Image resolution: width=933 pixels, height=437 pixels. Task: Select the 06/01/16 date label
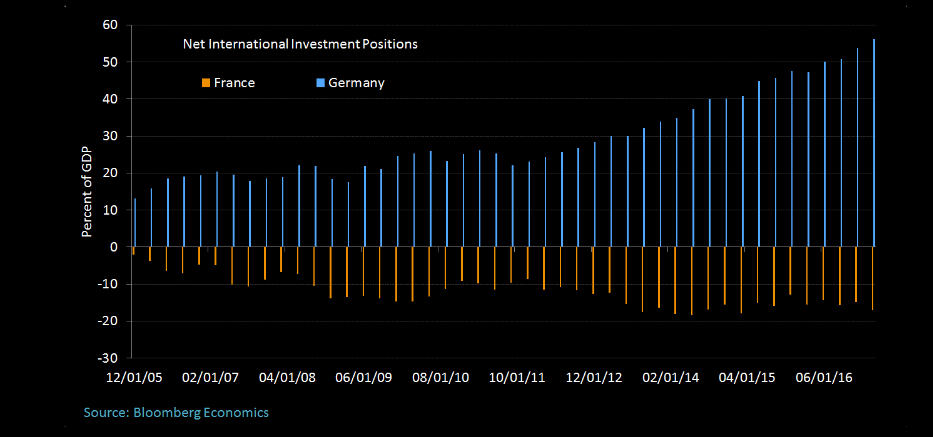[x=826, y=378]
